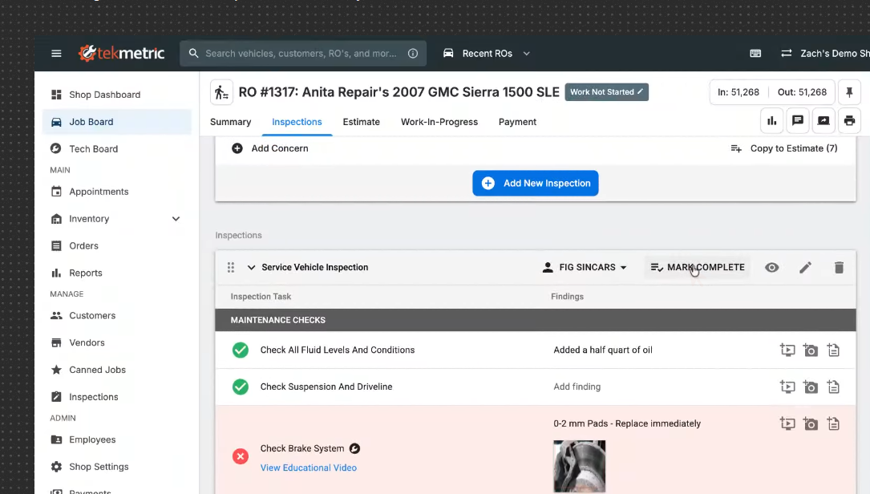Edit the Out: 51,268 odometer value
The image size is (870, 494).
point(802,92)
